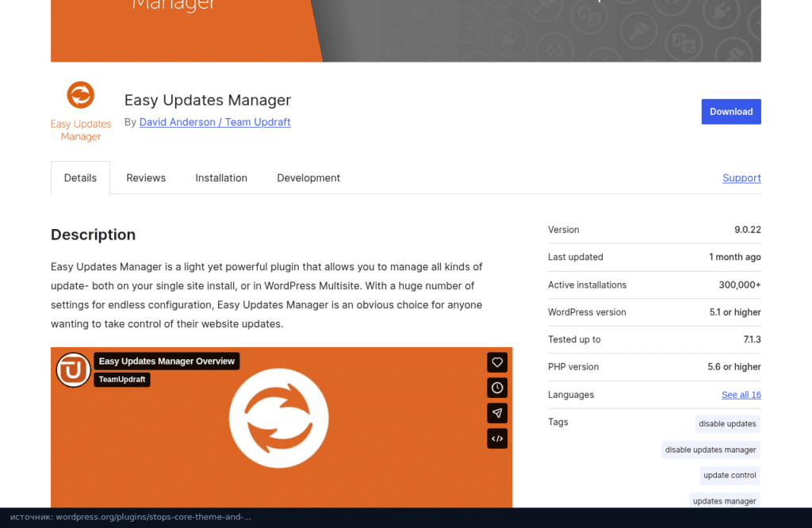Open the See all 16 languages link
Image resolution: width=812 pixels, height=528 pixels.
[741, 395]
